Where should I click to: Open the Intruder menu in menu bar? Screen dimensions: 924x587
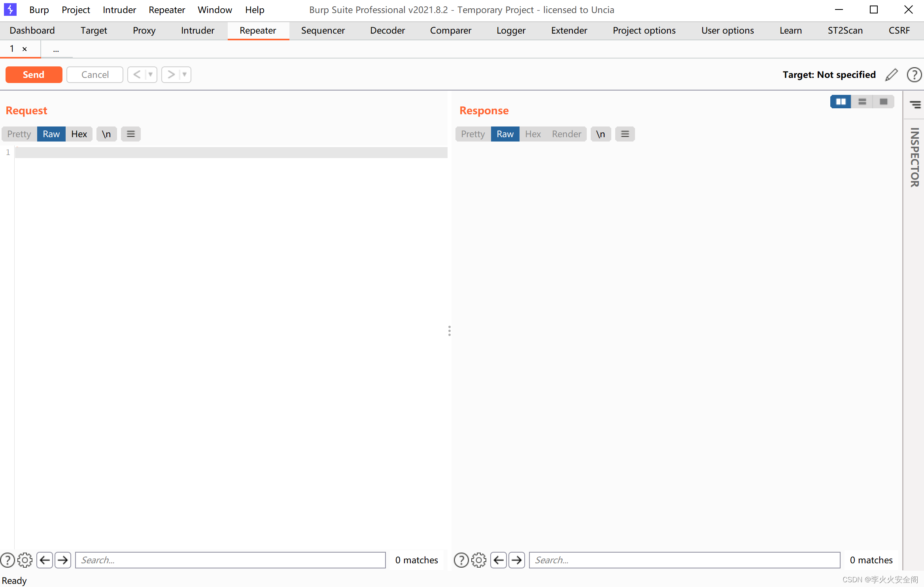coord(119,10)
